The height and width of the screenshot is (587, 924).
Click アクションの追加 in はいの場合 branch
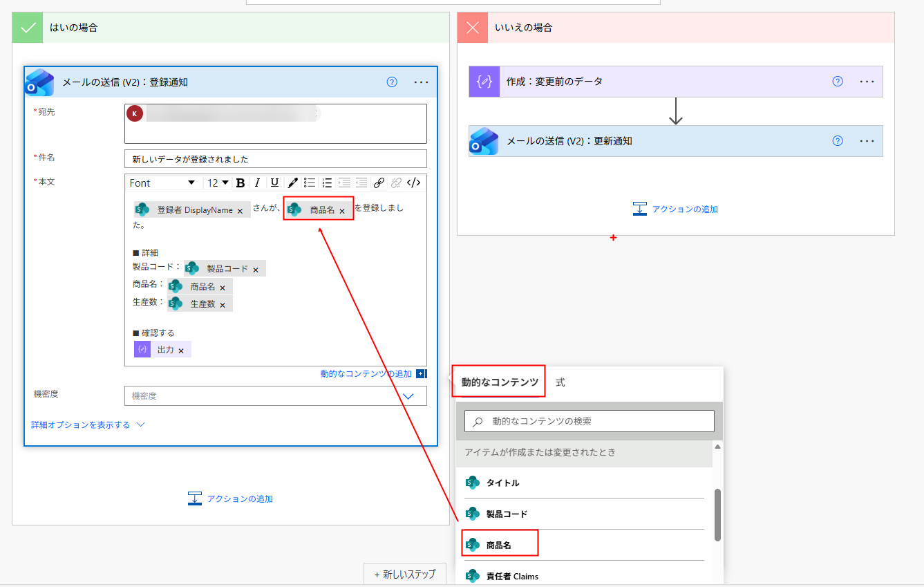pos(230,499)
